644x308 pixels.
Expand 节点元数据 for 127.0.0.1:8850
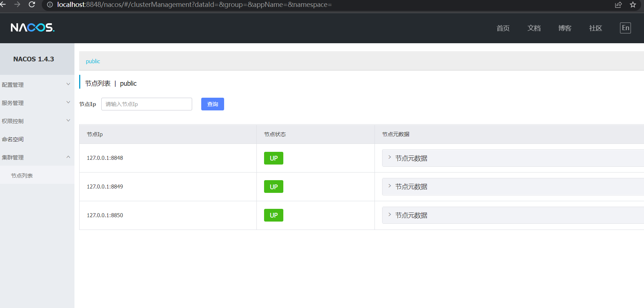point(513,215)
